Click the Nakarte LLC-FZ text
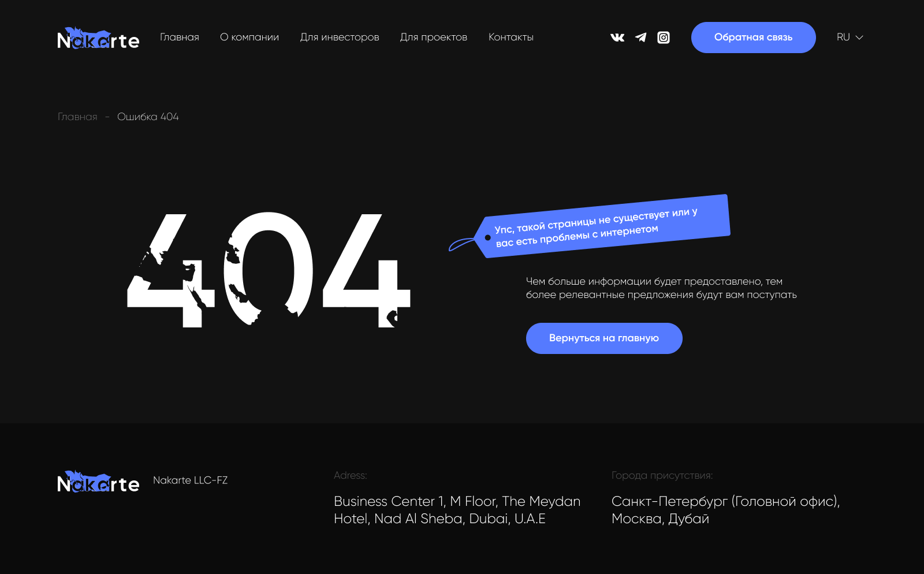 pos(191,480)
